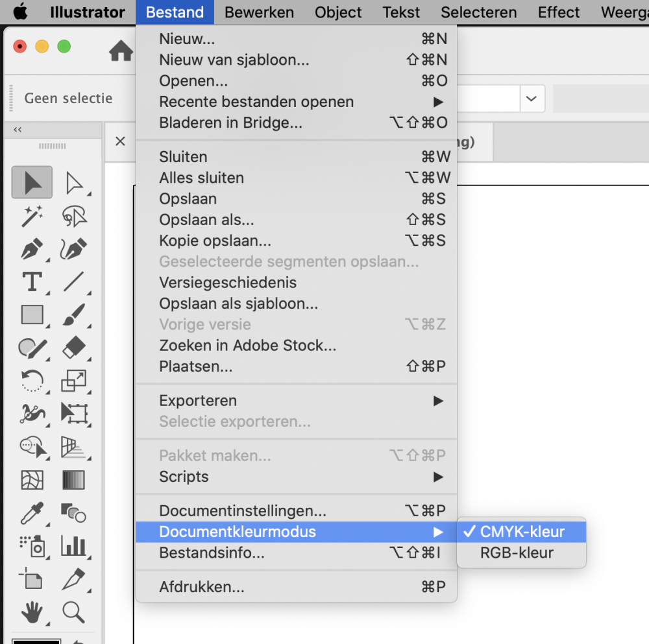
Task: Select the Shaper tool
Action: click(32, 348)
